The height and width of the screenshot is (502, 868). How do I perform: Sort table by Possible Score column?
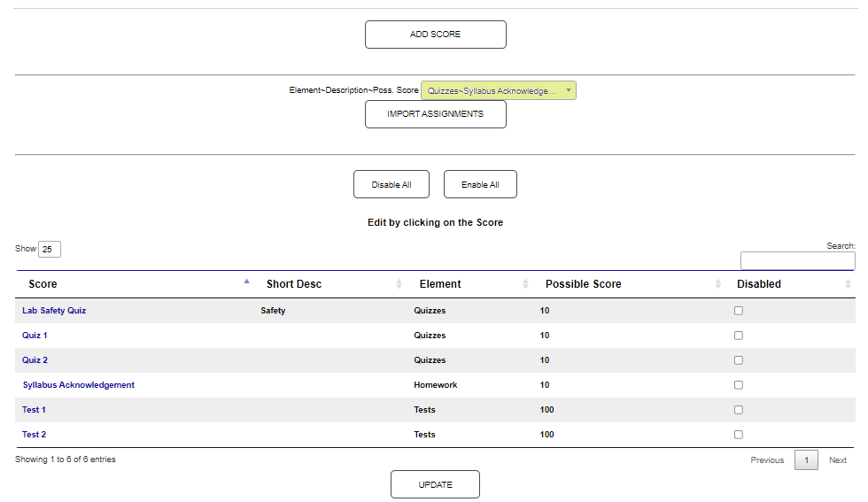(630, 284)
